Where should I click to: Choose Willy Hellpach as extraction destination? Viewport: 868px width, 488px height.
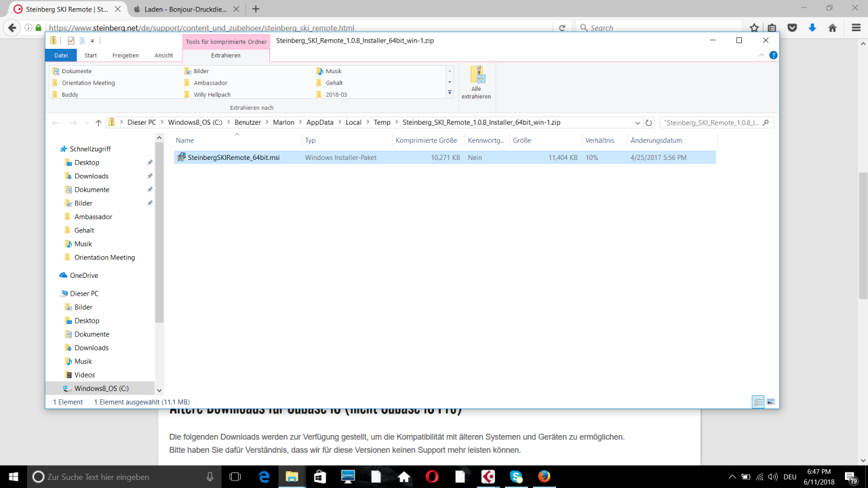click(210, 95)
